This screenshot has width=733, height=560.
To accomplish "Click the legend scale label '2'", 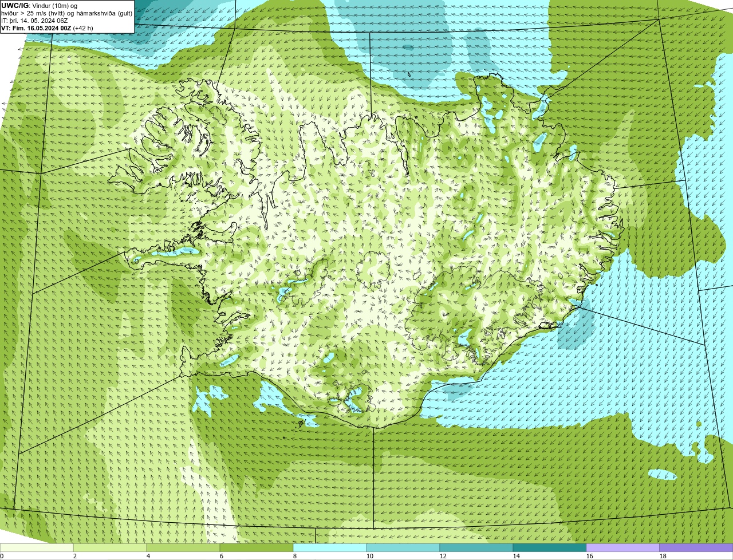I will tap(75, 556).
